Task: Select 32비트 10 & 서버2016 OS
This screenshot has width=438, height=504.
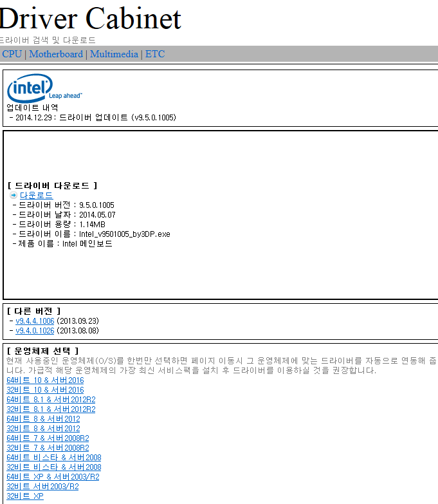Action: tap(45, 390)
